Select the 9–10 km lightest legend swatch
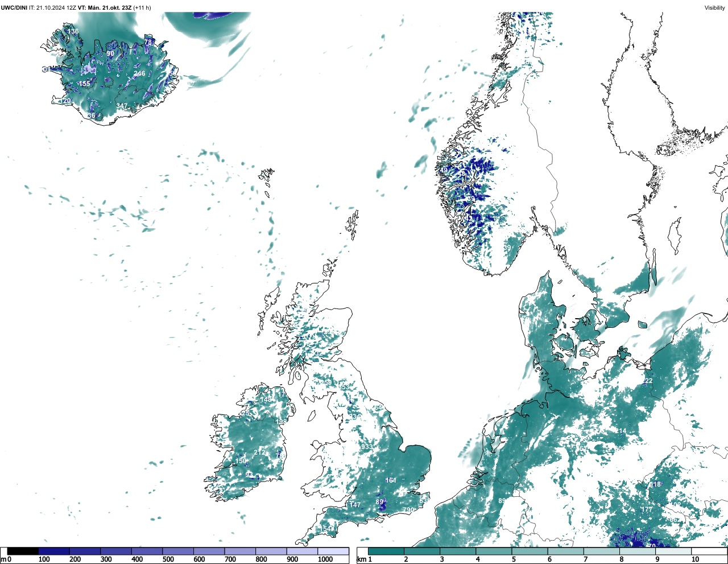 [x=674, y=551]
